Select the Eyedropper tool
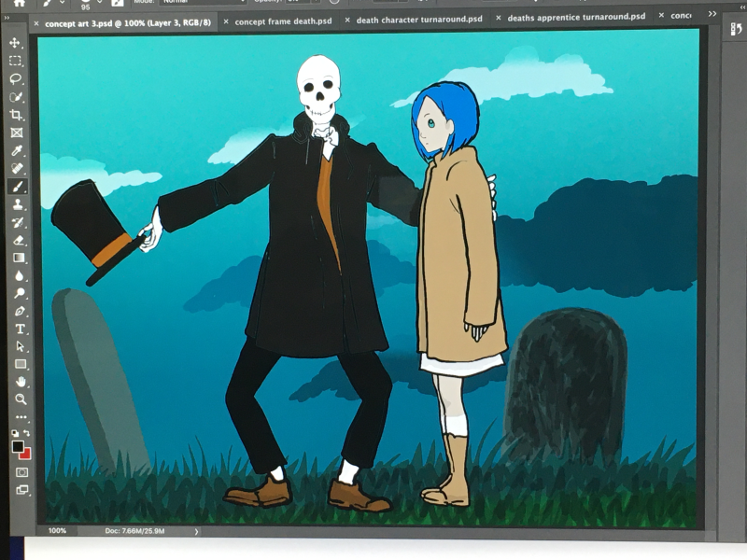The height and width of the screenshot is (560, 747). tap(16, 151)
